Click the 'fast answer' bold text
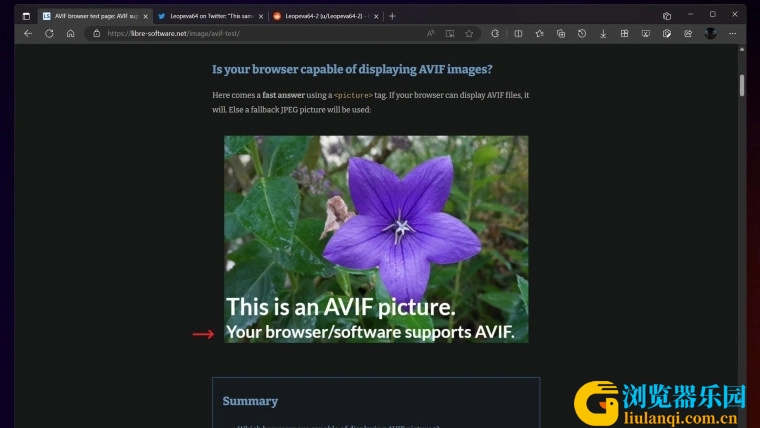This screenshot has width=760, height=428. [284, 95]
